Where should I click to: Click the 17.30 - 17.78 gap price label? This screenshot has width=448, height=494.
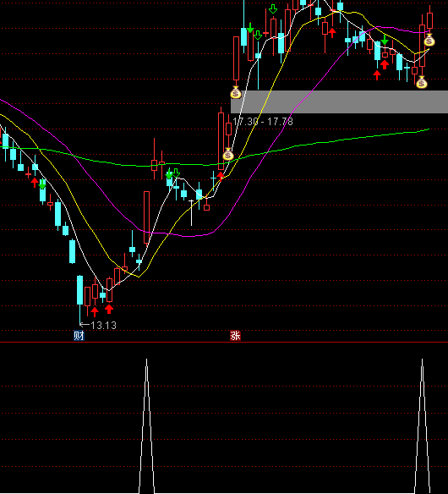pyautogui.click(x=263, y=122)
